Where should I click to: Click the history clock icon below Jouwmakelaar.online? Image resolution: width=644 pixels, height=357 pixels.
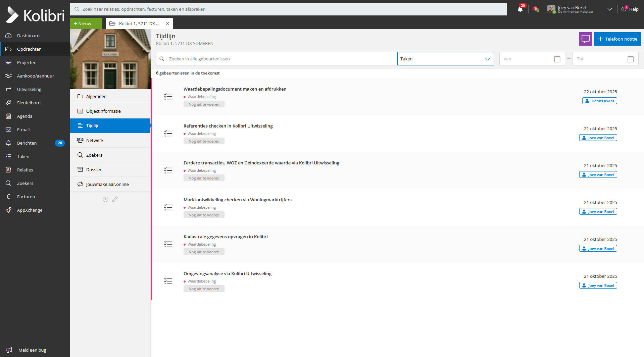coord(105,199)
